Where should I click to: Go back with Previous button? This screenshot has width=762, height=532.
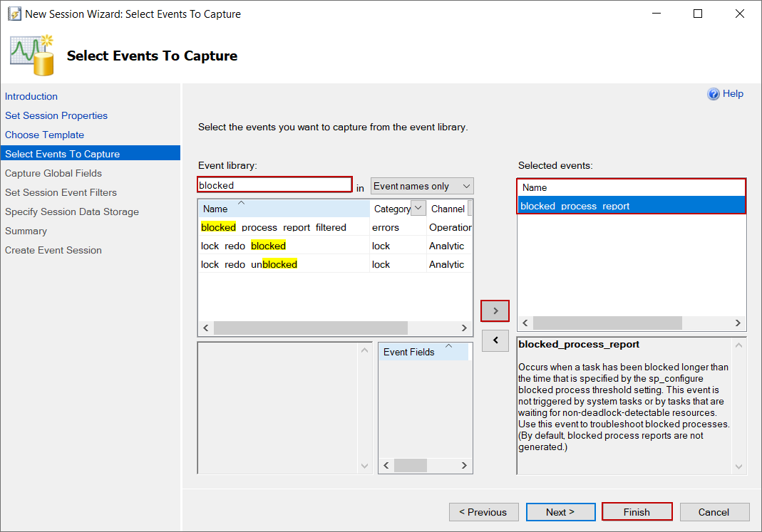(483, 512)
